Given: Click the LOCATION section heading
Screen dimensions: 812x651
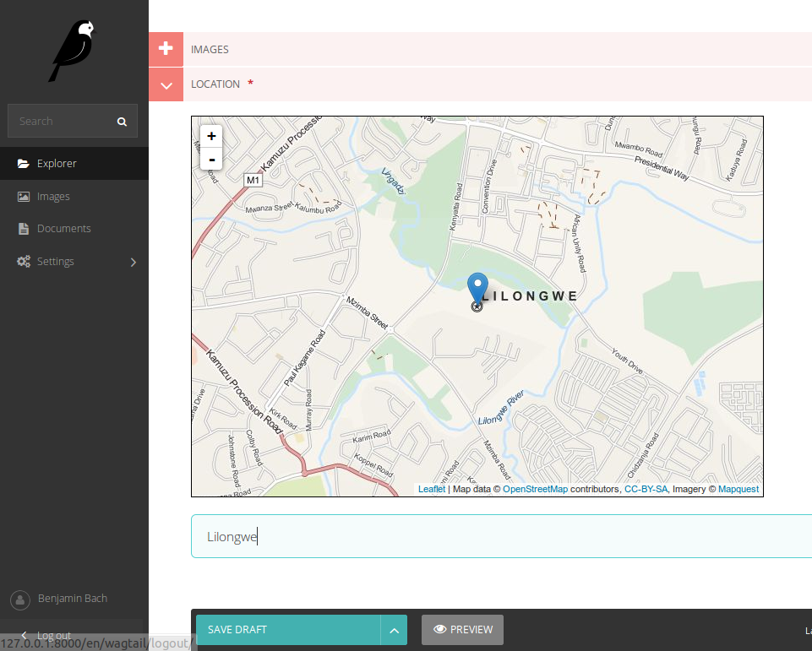Looking at the screenshot, I should pyautogui.click(x=215, y=84).
